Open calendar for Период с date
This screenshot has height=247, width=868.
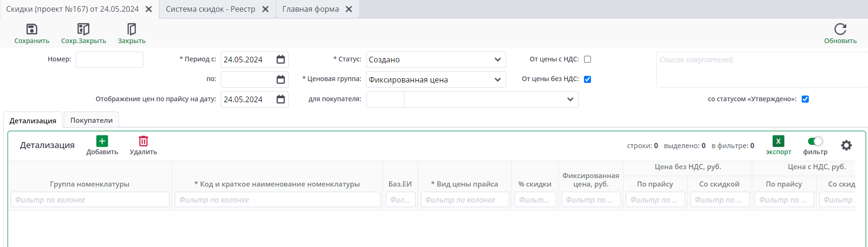pos(281,60)
